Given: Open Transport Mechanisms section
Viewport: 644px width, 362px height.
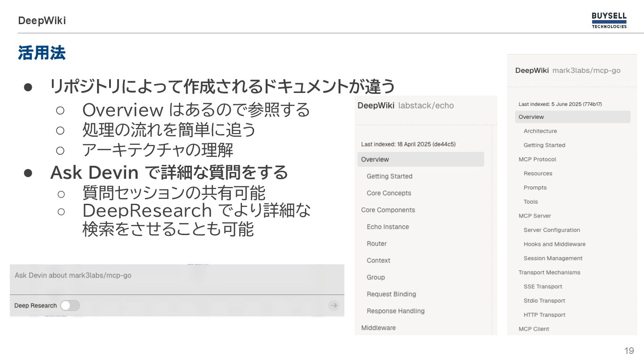Looking at the screenshot, I should [x=549, y=273].
